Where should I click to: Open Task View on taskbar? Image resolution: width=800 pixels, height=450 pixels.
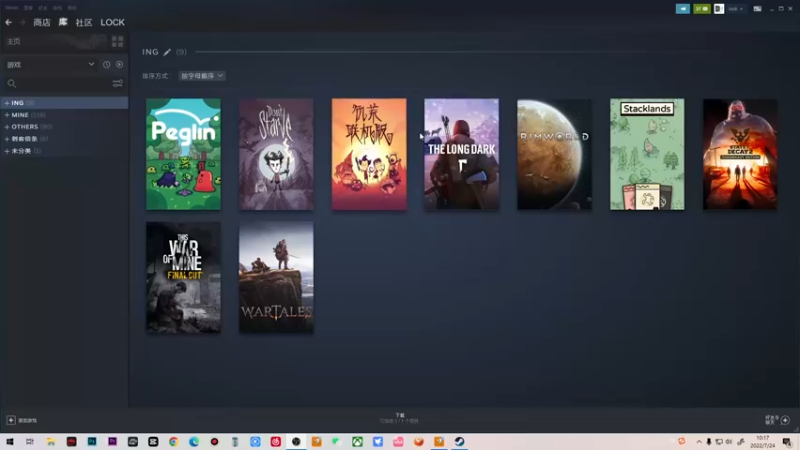[30, 442]
